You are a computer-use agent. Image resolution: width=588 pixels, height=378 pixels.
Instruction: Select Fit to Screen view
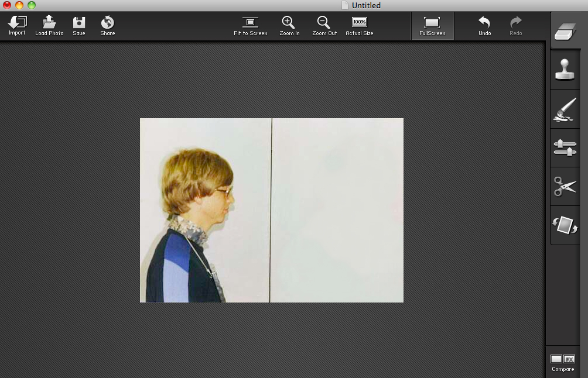tap(250, 25)
